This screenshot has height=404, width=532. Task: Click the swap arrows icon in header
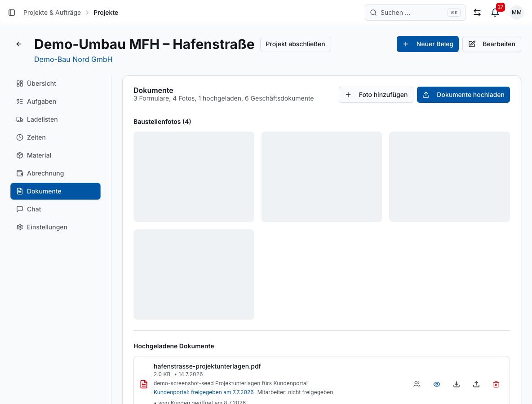point(477,13)
